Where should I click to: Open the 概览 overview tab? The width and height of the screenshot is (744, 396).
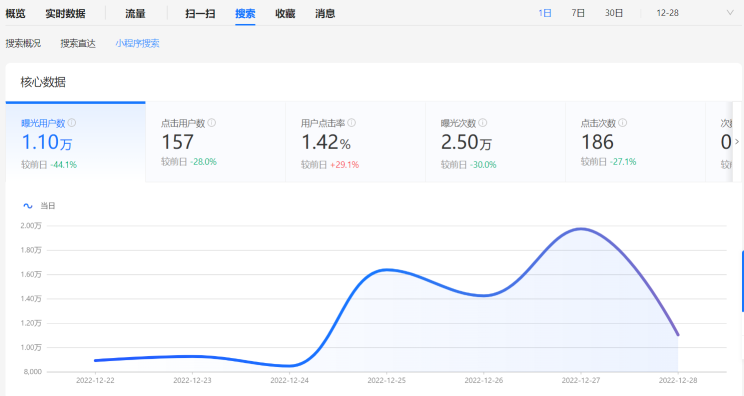[15, 14]
